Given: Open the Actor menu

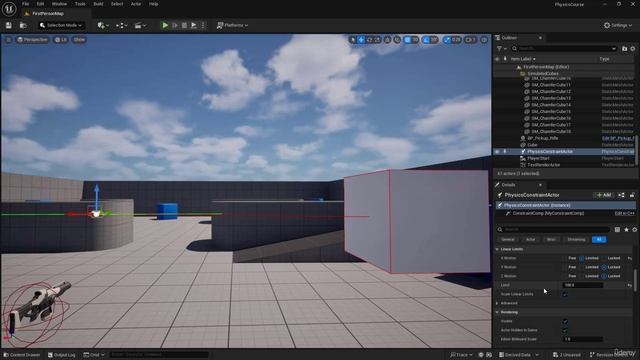Looking at the screenshot, I should [136, 4].
